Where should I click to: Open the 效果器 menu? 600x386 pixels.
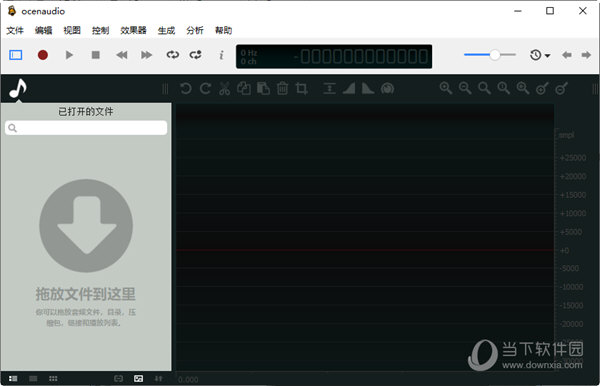pos(134,30)
